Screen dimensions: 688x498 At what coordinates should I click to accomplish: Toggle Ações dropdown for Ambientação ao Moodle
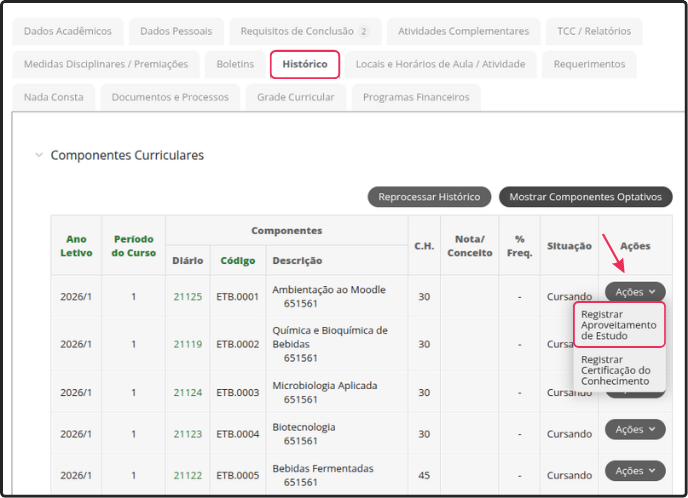(x=635, y=292)
